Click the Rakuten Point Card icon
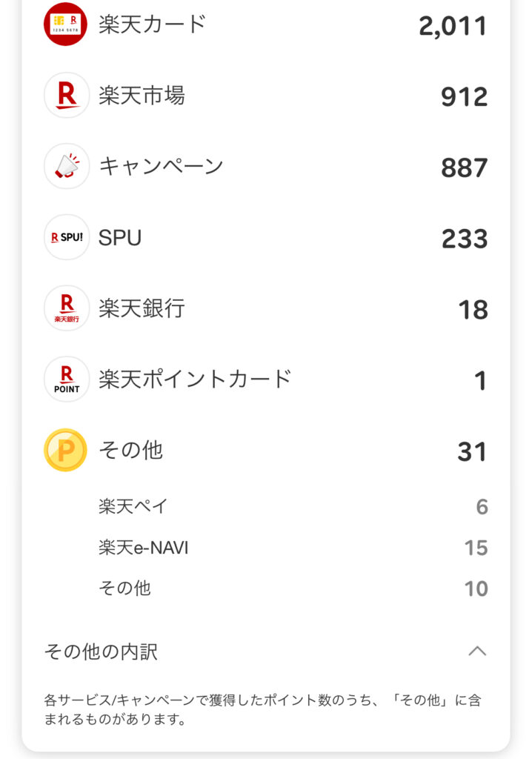This screenshot has width=532, height=759. (x=66, y=379)
